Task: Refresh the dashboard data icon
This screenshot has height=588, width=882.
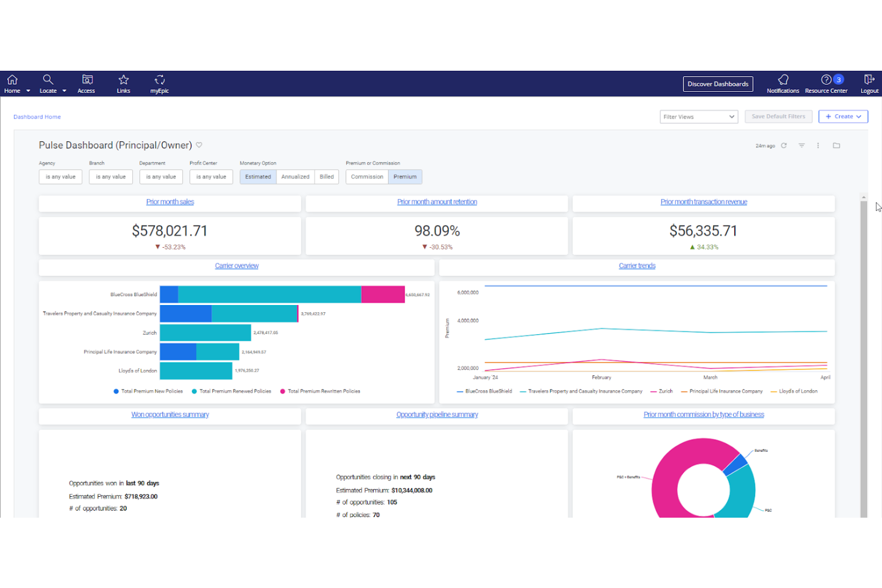Action: coord(784,145)
